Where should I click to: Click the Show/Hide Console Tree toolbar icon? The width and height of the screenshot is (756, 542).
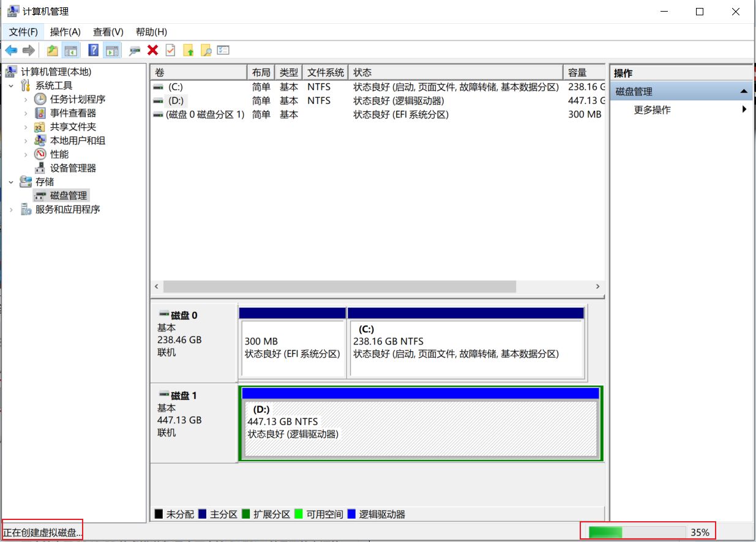click(x=72, y=50)
